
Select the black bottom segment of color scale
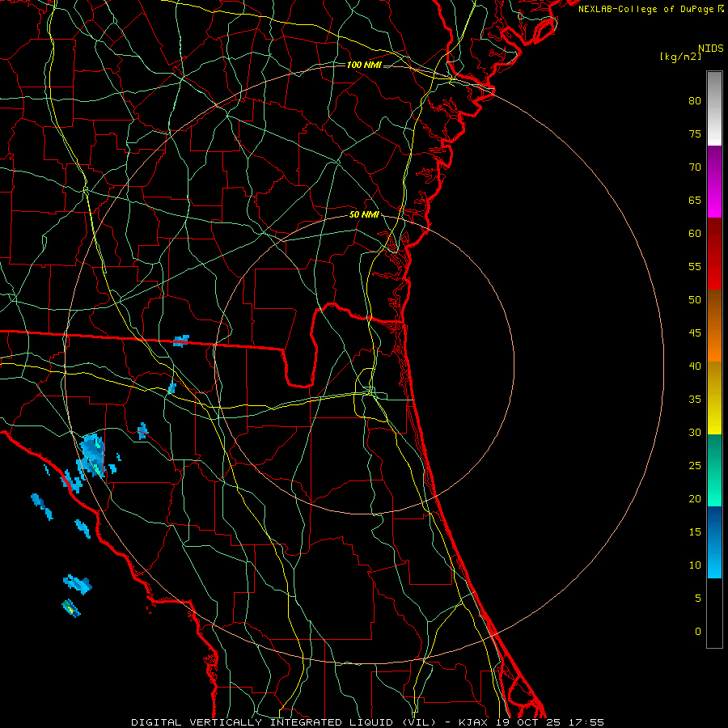click(714, 612)
